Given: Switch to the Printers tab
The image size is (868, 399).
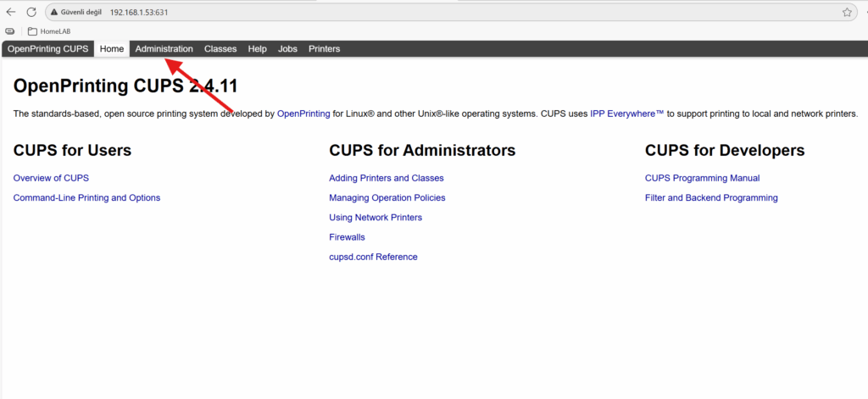Looking at the screenshot, I should pyautogui.click(x=324, y=49).
